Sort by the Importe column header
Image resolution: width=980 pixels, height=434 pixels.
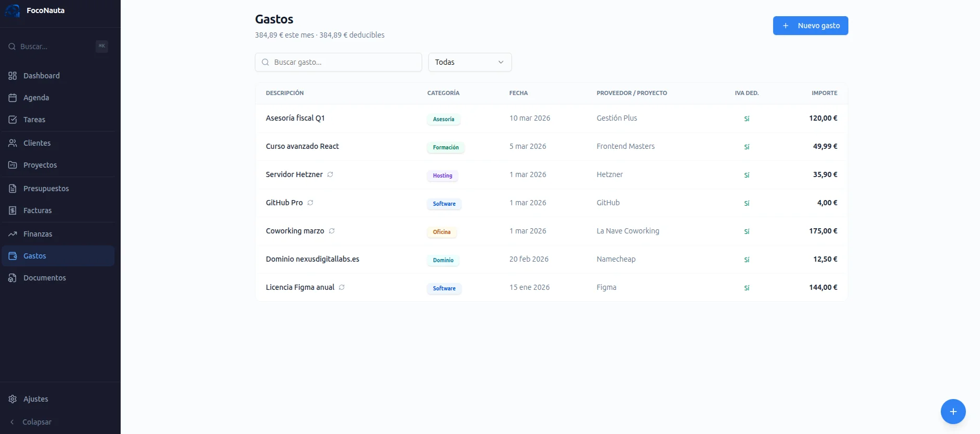(824, 93)
